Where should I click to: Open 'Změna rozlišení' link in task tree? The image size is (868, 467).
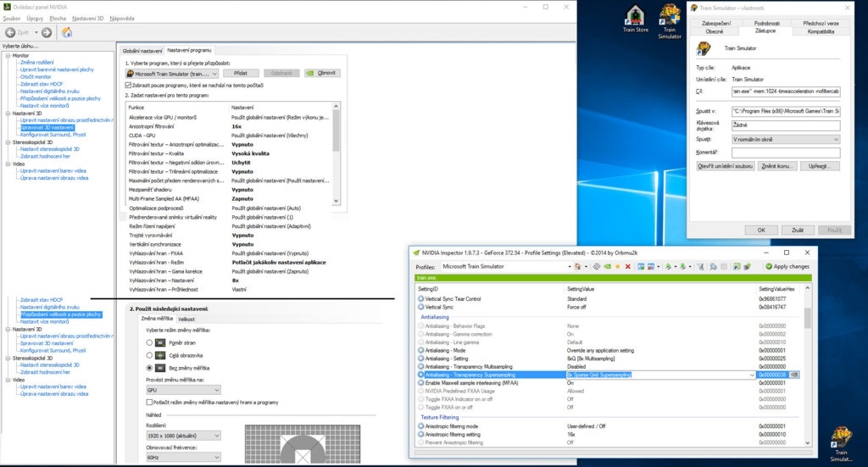point(37,63)
